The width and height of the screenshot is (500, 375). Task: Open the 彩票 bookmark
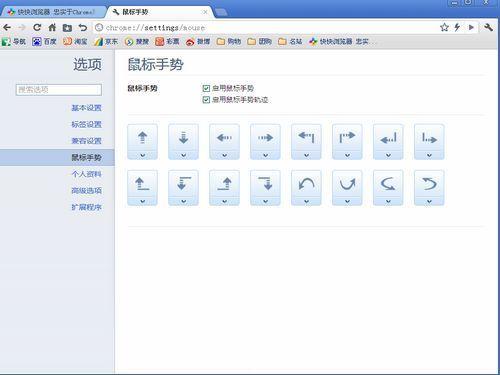pyautogui.click(x=167, y=42)
